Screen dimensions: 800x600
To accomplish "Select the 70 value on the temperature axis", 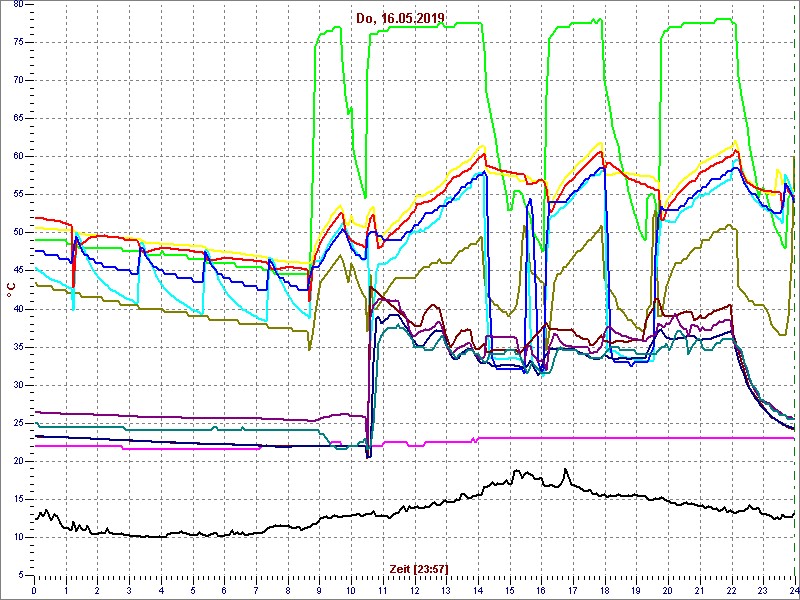I will coord(18,81).
